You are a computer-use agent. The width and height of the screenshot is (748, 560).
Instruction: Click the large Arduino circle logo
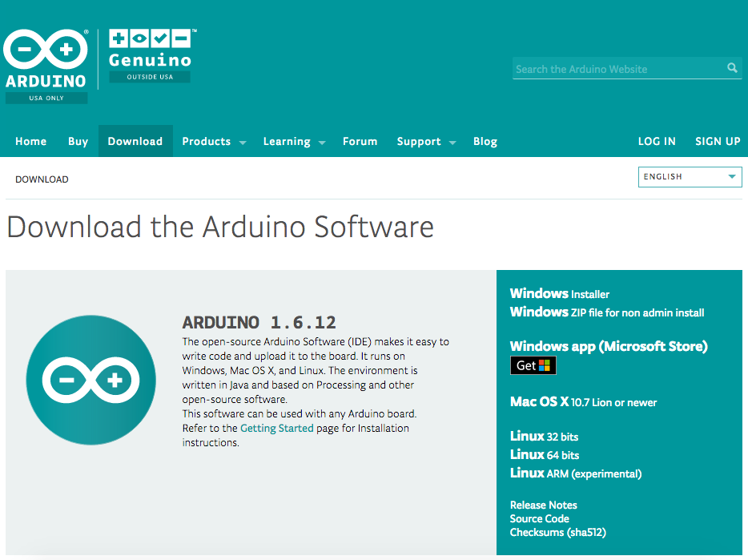click(x=91, y=380)
